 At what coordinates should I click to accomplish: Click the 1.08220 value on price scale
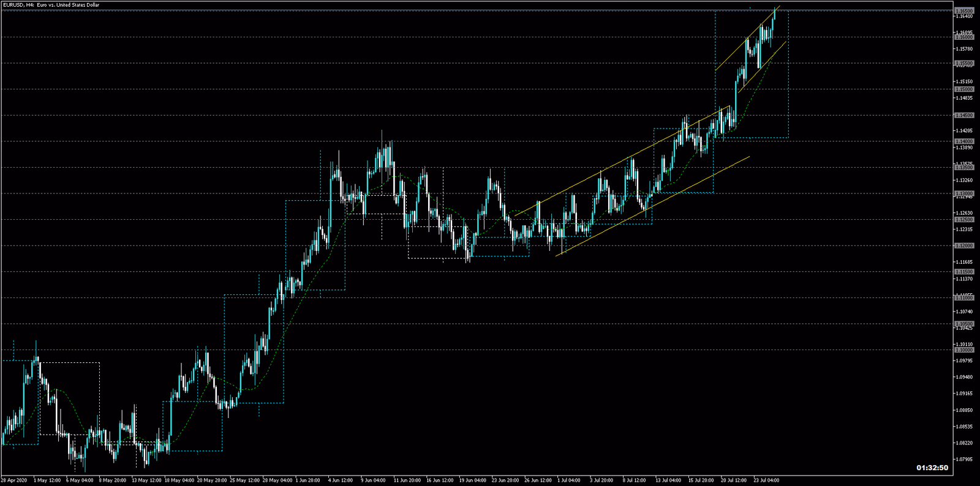click(964, 443)
